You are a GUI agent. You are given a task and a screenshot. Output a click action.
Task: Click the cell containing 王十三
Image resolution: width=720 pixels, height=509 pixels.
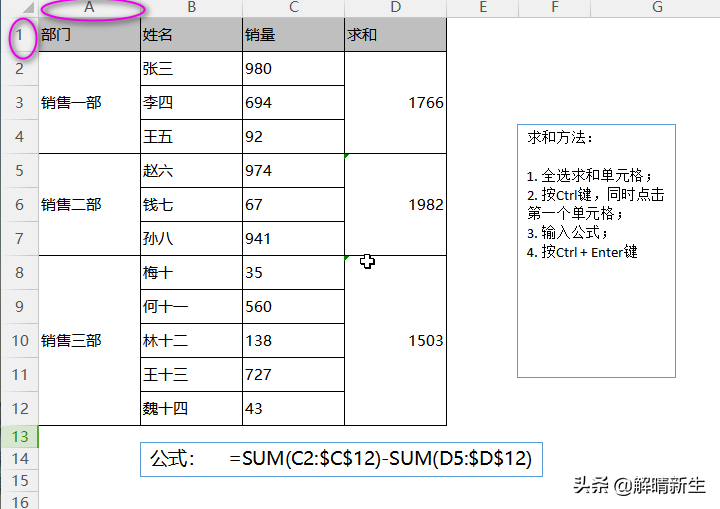point(191,374)
